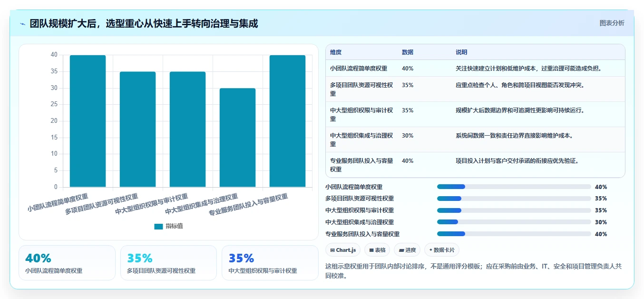Screen dimensions: 644x299
Task: Toggle the 指标值 legend color box
Action: (158, 226)
